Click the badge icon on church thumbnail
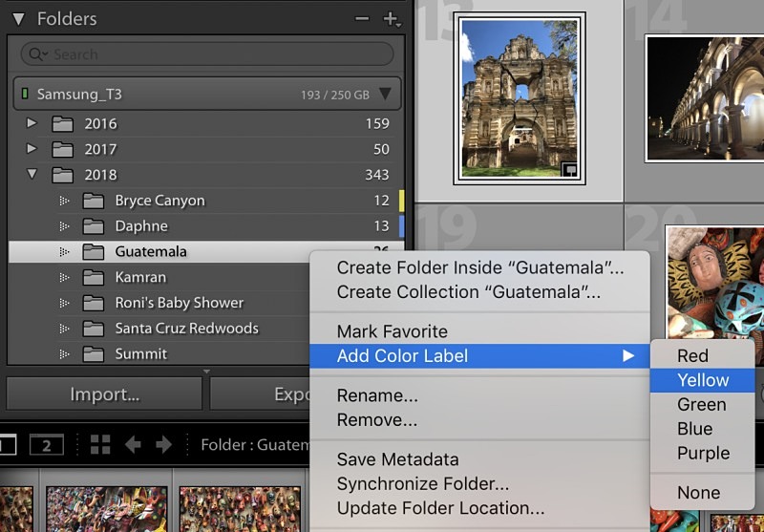Image resolution: width=764 pixels, height=532 pixels. tap(569, 170)
